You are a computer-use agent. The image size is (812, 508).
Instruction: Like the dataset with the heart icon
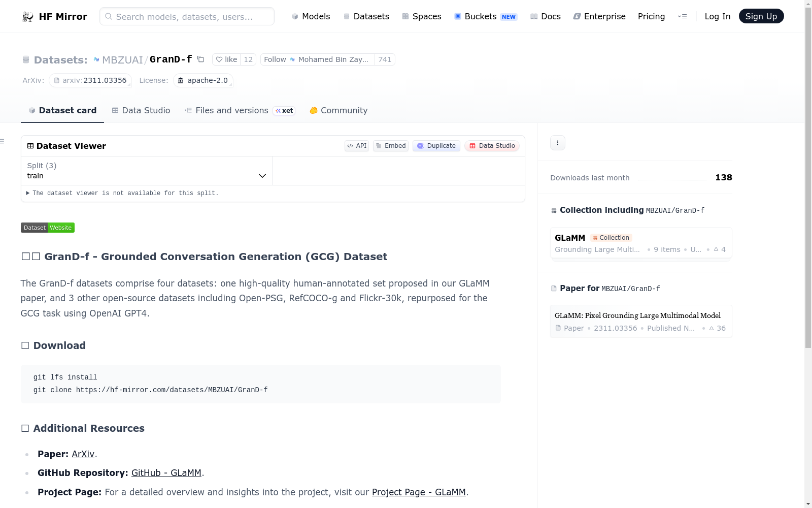[219, 59]
